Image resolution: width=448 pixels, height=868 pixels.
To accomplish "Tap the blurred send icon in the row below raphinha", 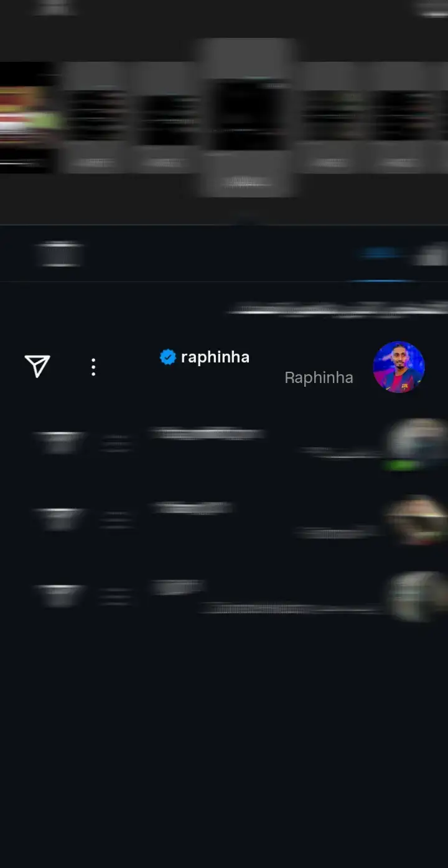I will [59, 442].
